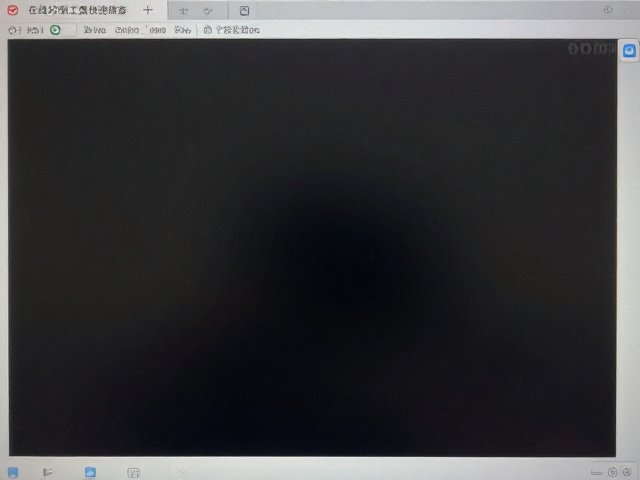Open the clock history icon in title bar
This screenshot has width=640, height=480.
(x=608, y=10)
